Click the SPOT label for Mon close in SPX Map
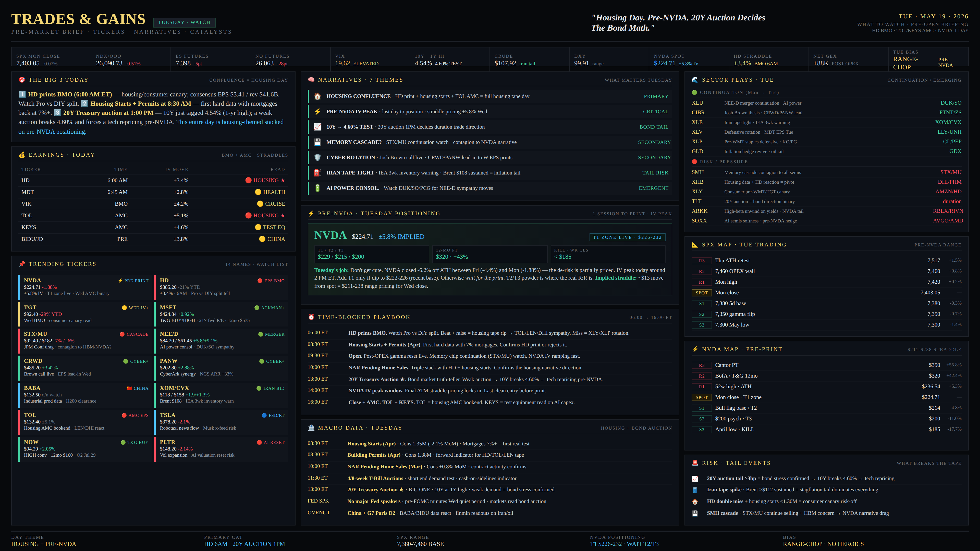This screenshot has width=980, height=551. coord(702,293)
